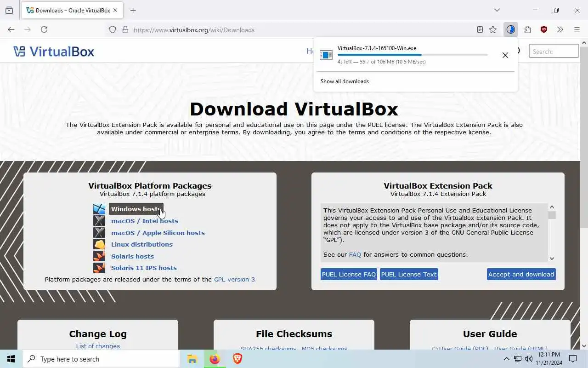
Task: Open the notification center icon
Action: (573, 359)
